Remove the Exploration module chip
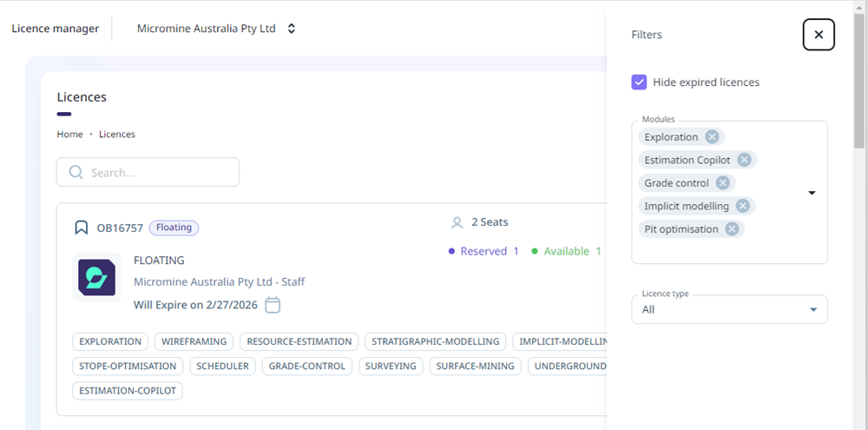The width and height of the screenshot is (868, 430). [x=712, y=136]
